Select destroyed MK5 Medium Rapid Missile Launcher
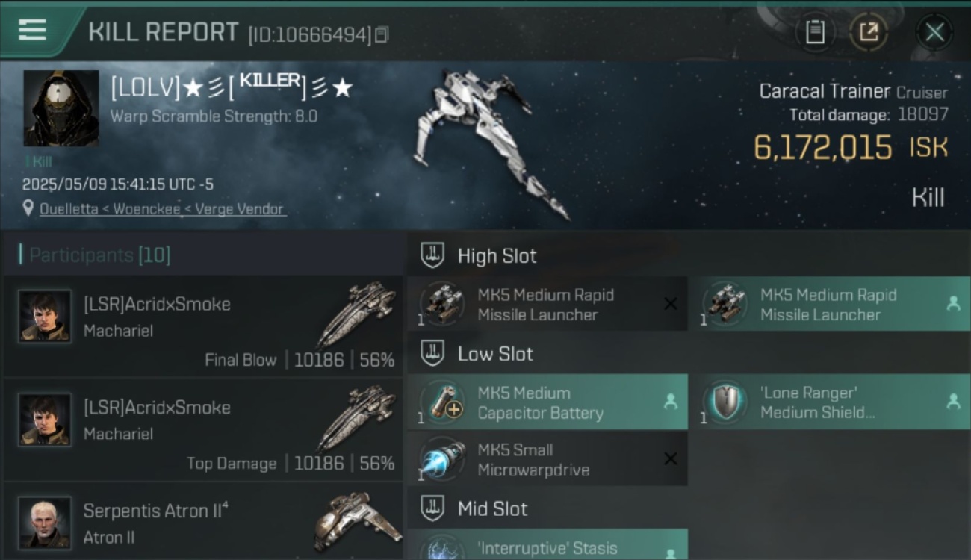This screenshot has height=560, width=971. coord(547,304)
